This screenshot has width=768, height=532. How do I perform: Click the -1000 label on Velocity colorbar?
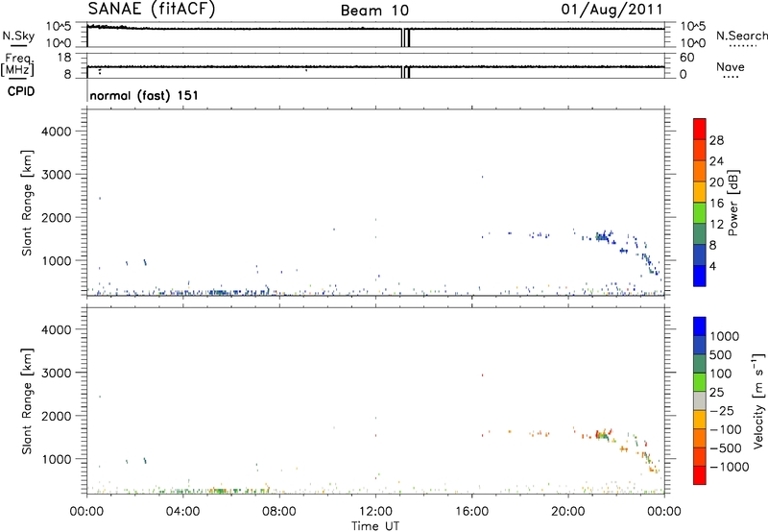pyautogui.click(x=729, y=467)
